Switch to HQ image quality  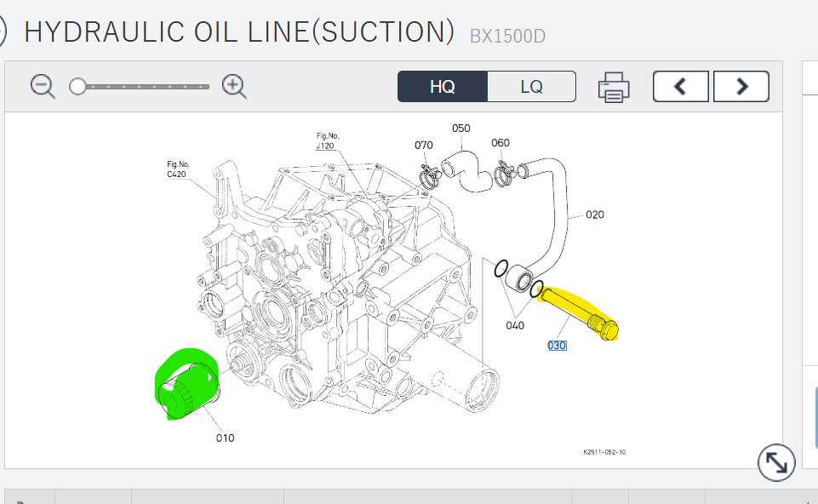click(442, 87)
